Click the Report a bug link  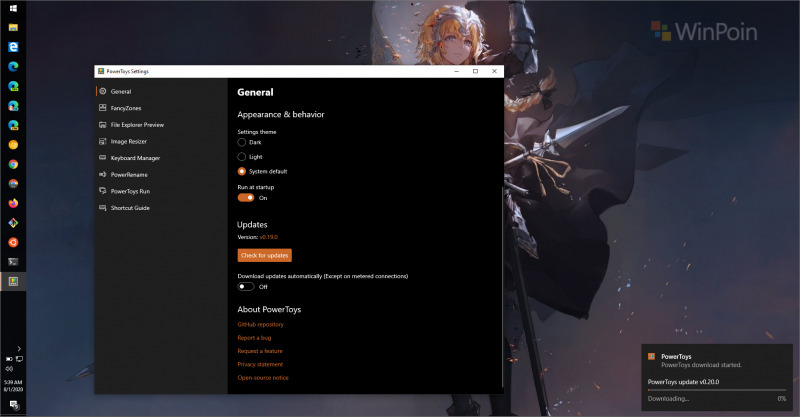pos(254,338)
